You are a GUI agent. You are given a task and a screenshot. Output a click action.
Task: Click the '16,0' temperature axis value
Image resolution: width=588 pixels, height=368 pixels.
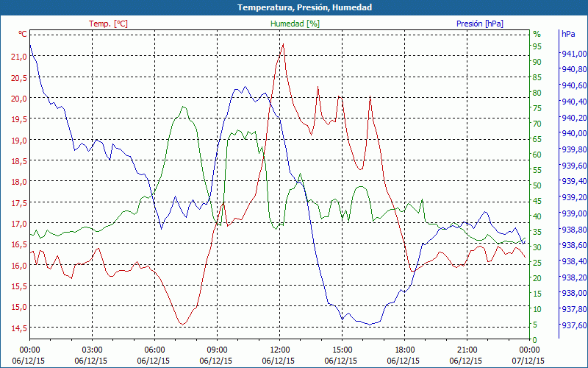tap(20, 266)
